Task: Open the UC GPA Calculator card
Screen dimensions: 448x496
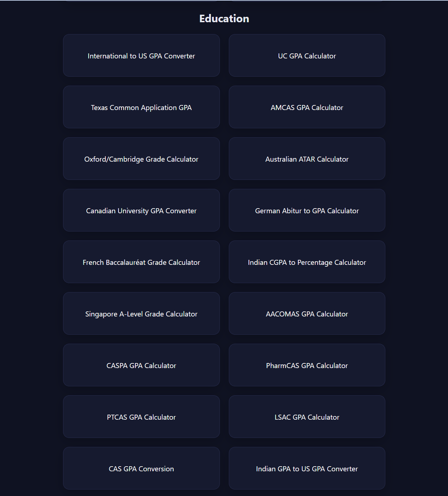Action: (x=307, y=56)
